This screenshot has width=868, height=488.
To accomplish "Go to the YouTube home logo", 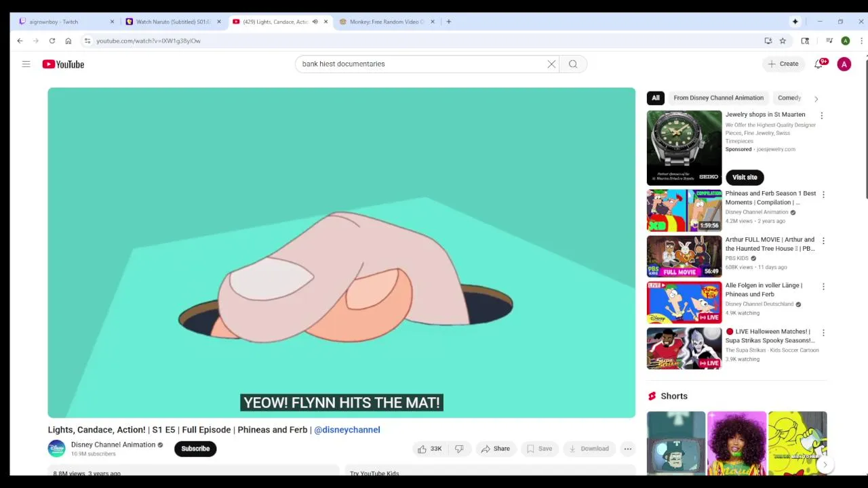I will (63, 64).
